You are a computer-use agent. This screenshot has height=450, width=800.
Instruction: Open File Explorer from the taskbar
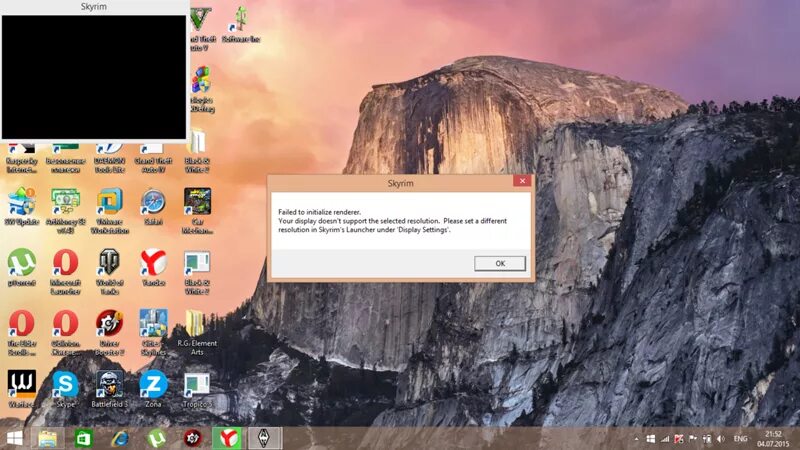(x=47, y=438)
